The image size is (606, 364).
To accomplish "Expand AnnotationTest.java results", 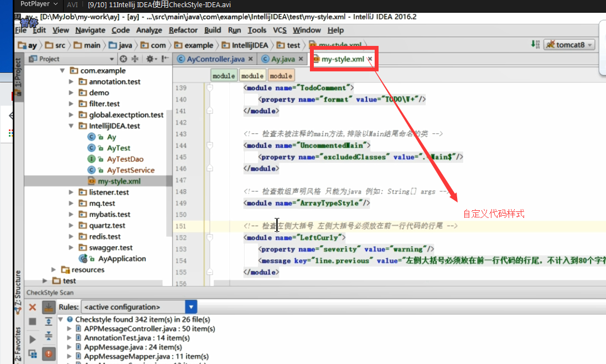I will pos(69,338).
